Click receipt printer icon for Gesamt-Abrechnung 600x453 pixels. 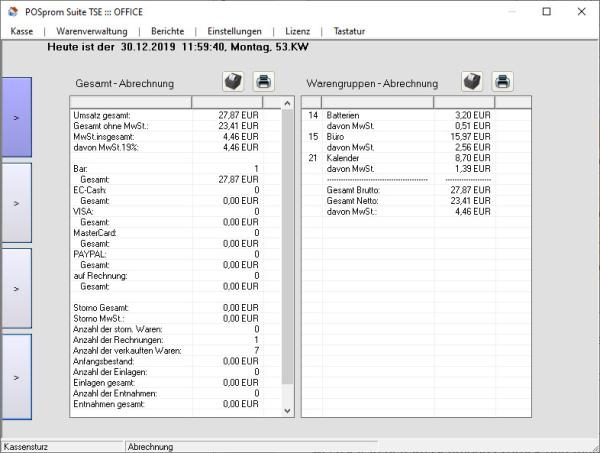click(232, 82)
